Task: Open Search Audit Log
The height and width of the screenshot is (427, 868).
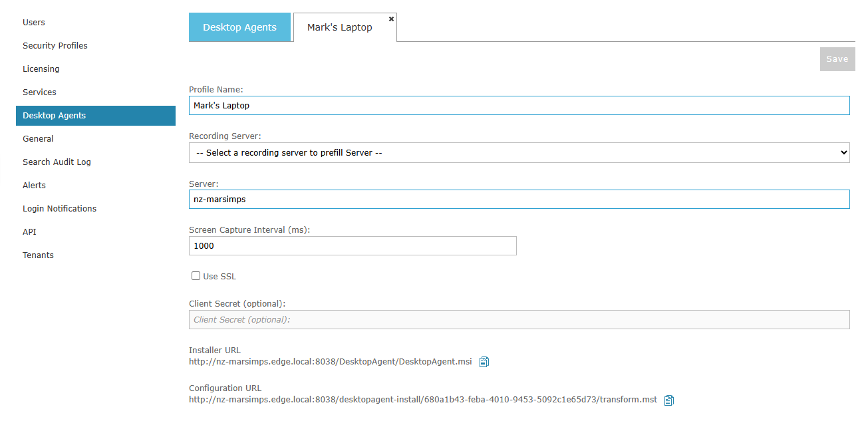Action: coord(57,162)
